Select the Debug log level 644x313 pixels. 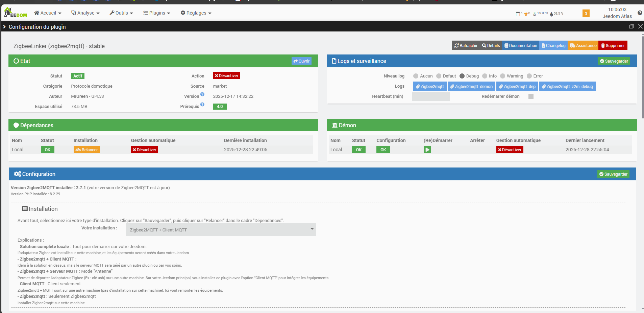(462, 76)
